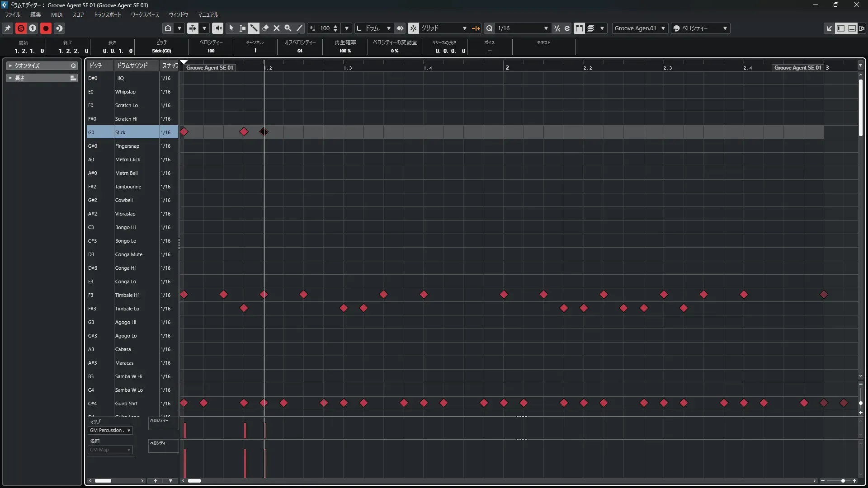Click the toolbar setup gear icon
Viewport: 868px width, 488px height.
coord(862,28)
